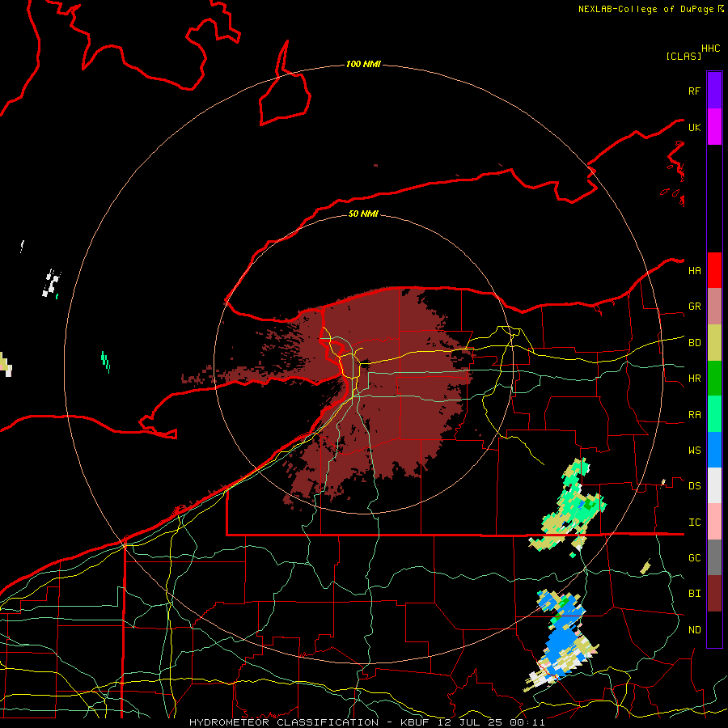The width and height of the screenshot is (728, 728).
Task: Click the RA legend label
Action: point(694,415)
